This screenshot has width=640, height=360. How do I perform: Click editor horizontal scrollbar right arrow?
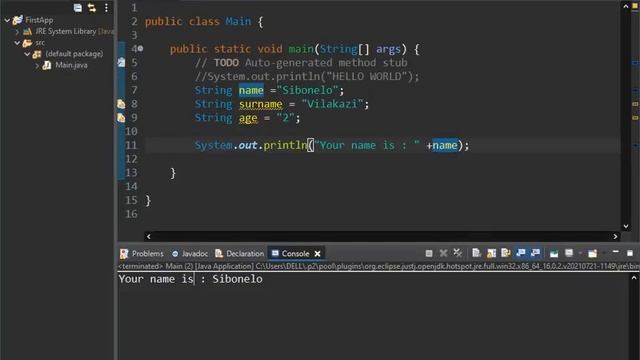click(616, 236)
